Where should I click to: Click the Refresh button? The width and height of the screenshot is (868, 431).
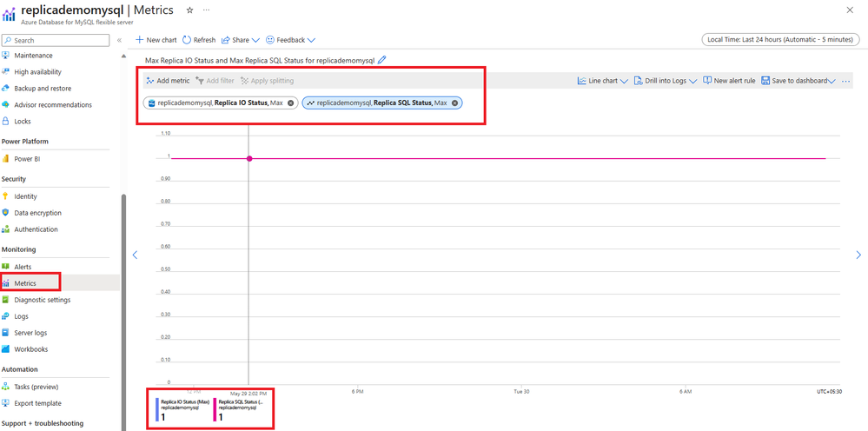tap(199, 40)
